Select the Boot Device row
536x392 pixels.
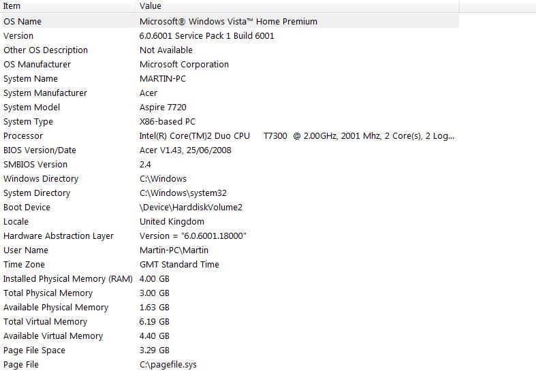[230, 208]
